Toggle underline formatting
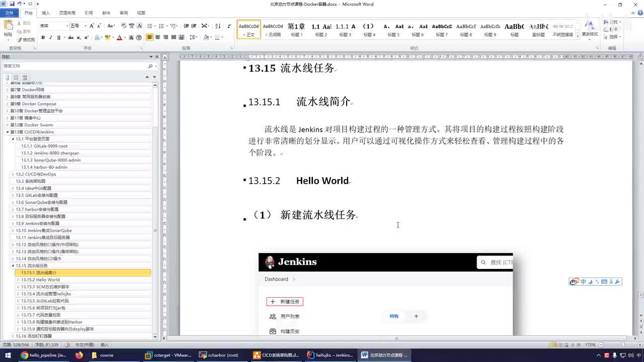The image size is (644, 362). [58, 37]
